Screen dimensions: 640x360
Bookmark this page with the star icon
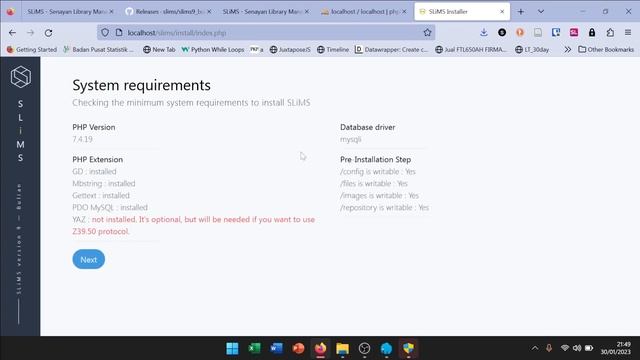(427, 33)
